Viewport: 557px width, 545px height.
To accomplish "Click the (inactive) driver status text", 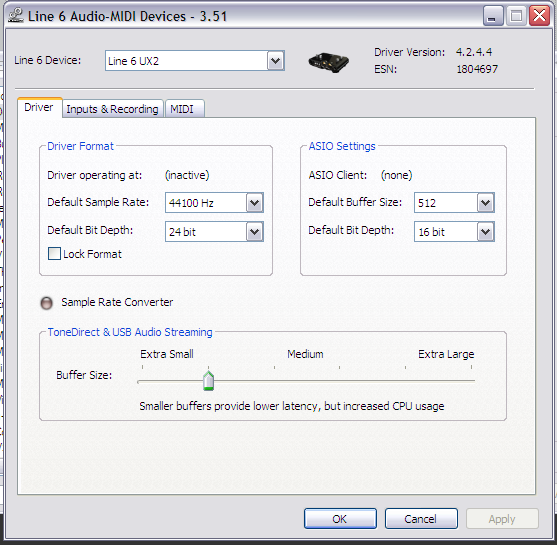I will click(x=187, y=175).
